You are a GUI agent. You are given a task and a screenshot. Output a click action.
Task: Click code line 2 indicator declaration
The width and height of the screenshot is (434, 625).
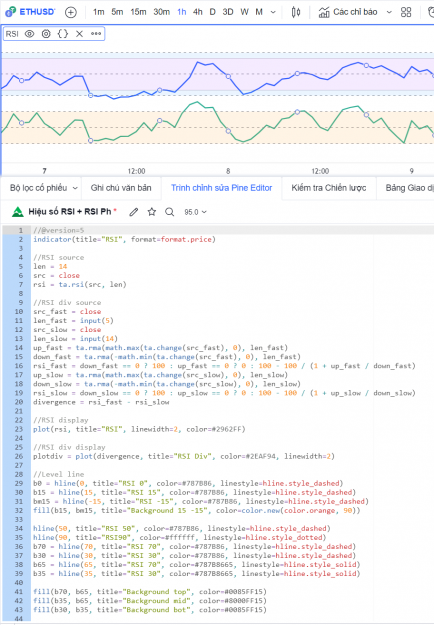pyautogui.click(x=124, y=239)
